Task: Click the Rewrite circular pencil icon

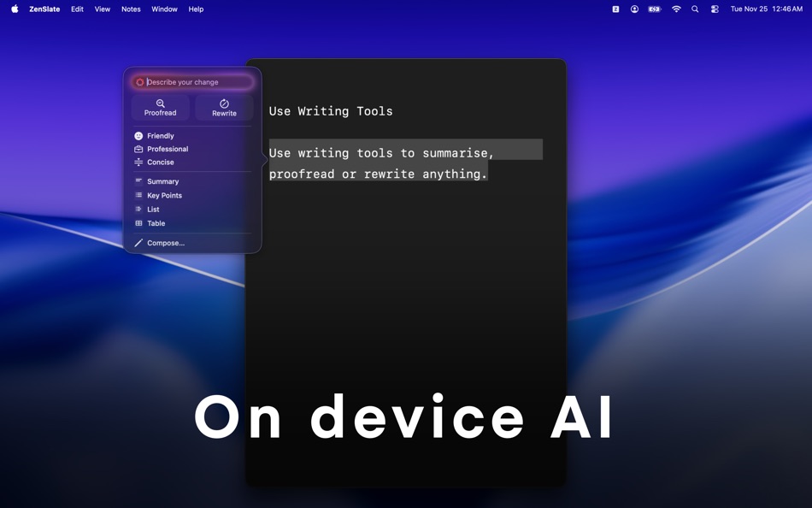Action: click(x=222, y=102)
